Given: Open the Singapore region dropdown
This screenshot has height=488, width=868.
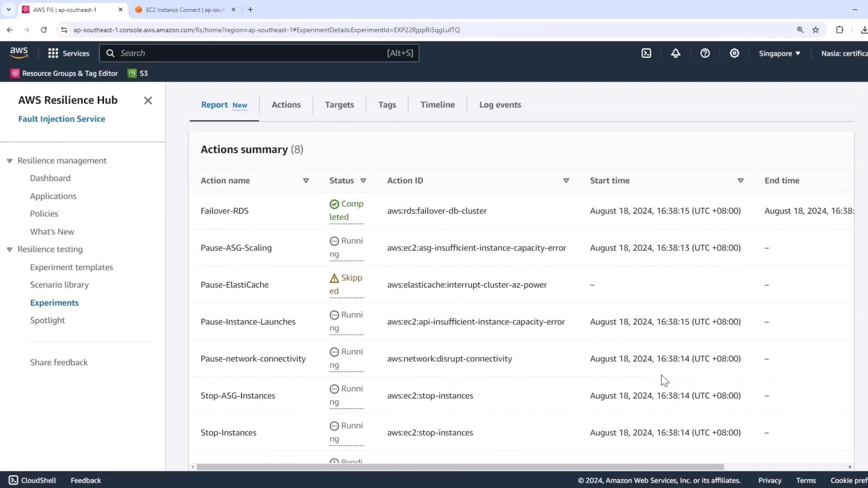Looking at the screenshot, I should click(x=779, y=53).
